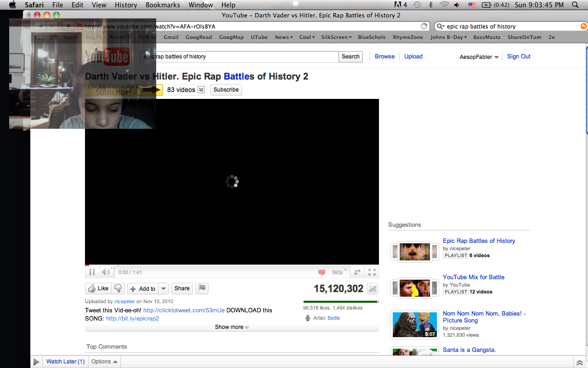Viewport: 588px width, 368px height.
Task: Open the Bookmarks menu
Action: 163,5
